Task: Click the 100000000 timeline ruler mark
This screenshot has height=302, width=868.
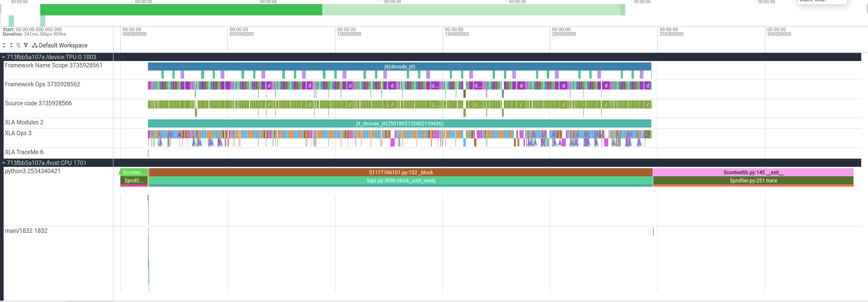Action: 349,32
